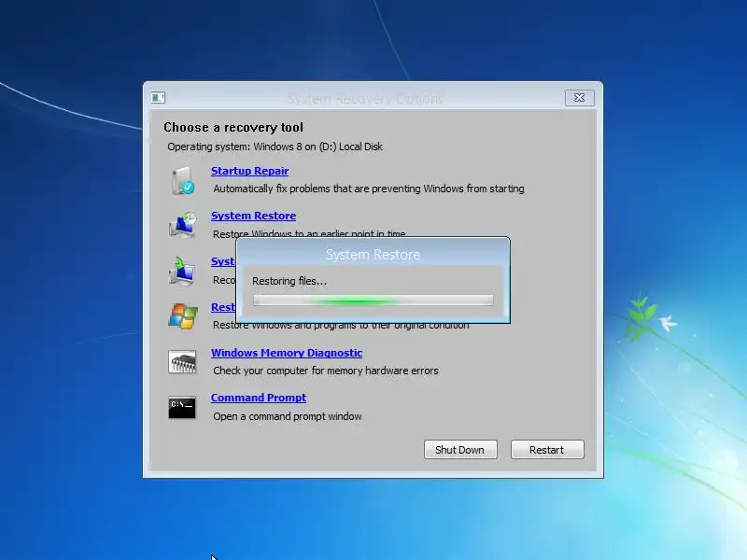
Task: Click the System Image Recovery monitor icon
Action: [x=182, y=271]
